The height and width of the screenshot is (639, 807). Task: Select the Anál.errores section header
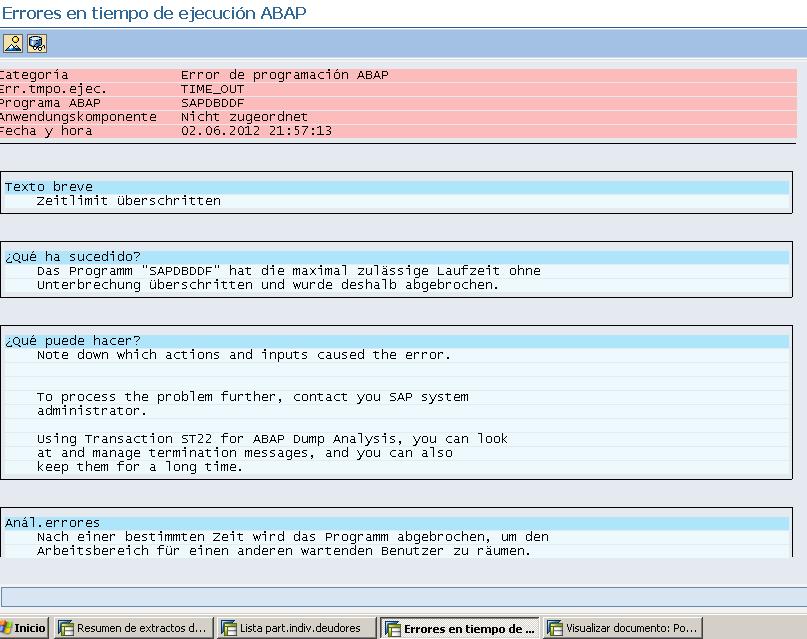point(396,523)
